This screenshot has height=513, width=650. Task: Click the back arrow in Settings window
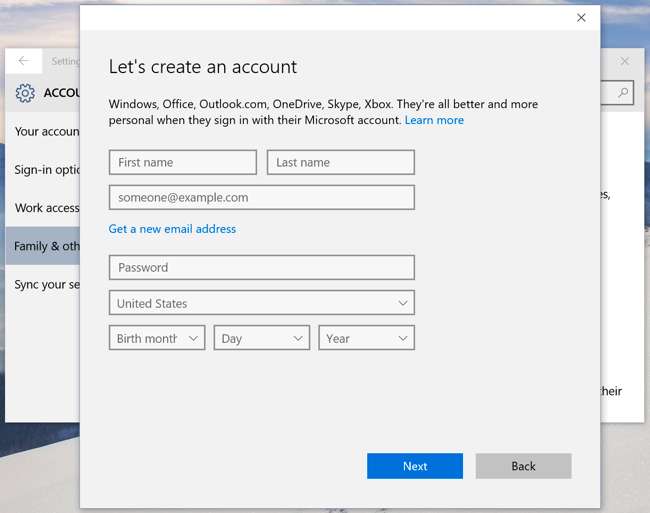pyautogui.click(x=24, y=61)
